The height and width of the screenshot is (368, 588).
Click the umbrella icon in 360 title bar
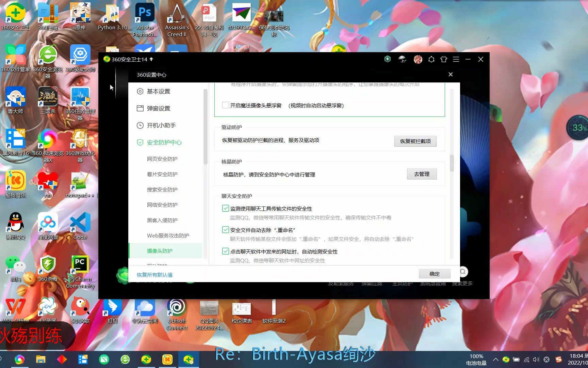coord(403,59)
